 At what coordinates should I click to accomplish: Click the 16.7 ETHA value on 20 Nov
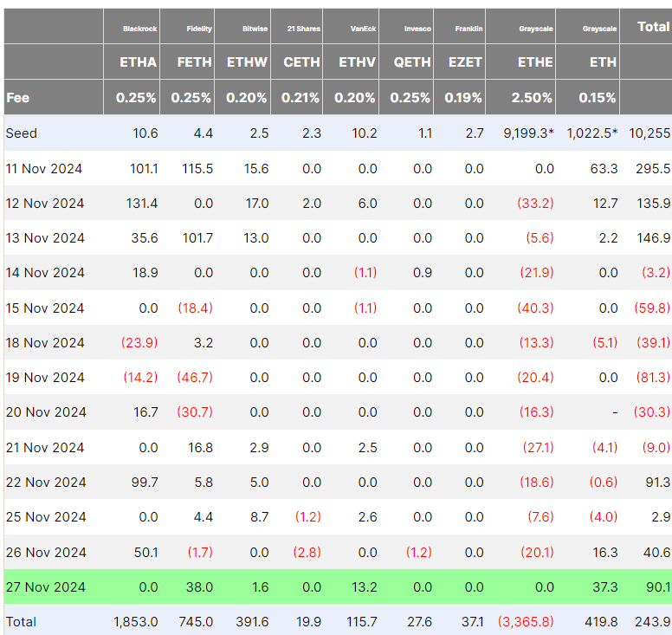coord(145,412)
